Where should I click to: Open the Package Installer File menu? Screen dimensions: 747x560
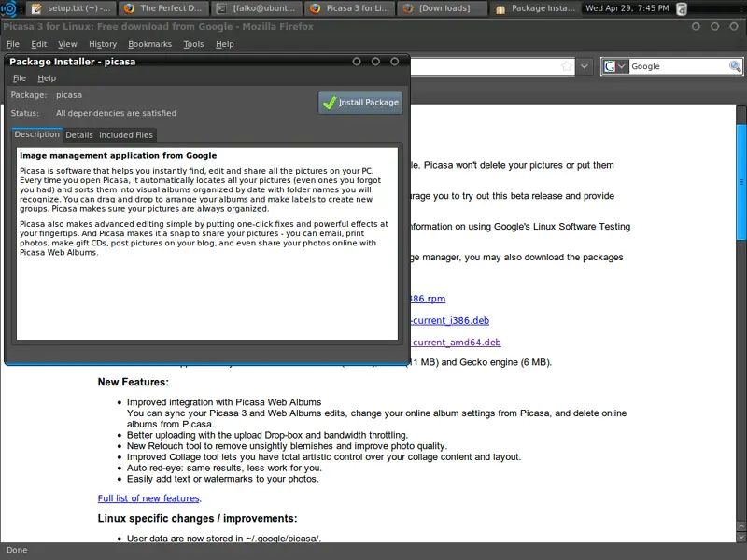click(19, 78)
